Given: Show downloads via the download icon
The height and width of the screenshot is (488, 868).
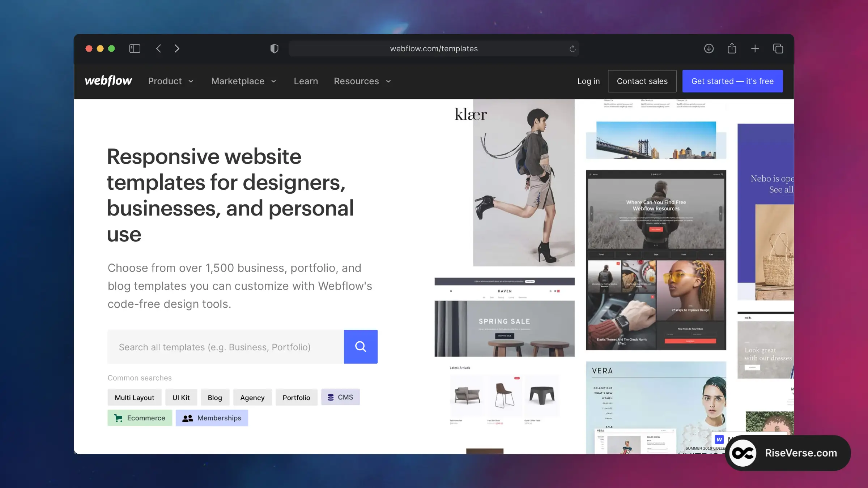Looking at the screenshot, I should tap(709, 48).
